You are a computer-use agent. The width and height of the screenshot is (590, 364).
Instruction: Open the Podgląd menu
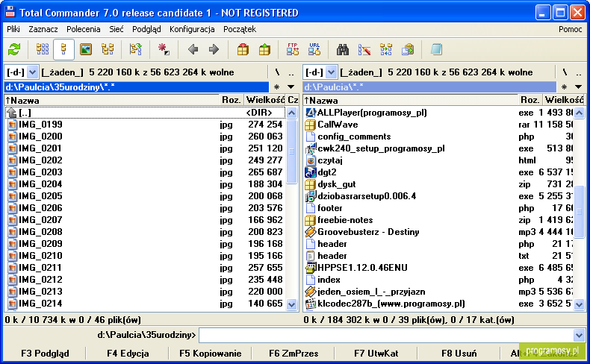coord(146,29)
